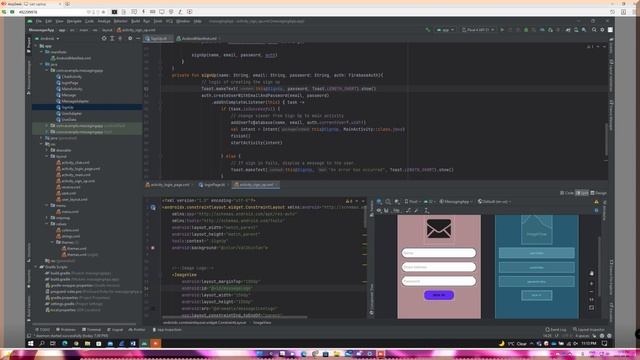Open the Problems tool window
This screenshot has height=360, width=640.
pyautogui.click(x=65, y=329)
